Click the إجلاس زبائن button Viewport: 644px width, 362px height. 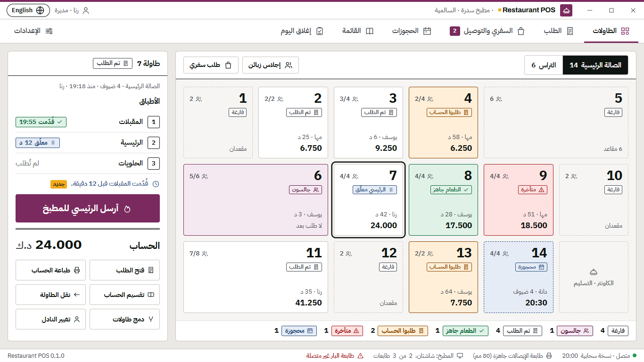[271, 65]
